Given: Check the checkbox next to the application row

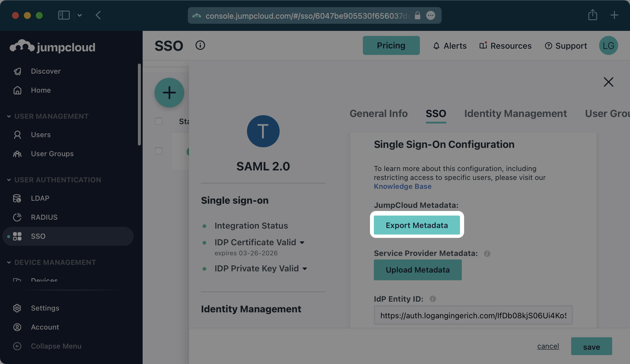Looking at the screenshot, I should [158, 151].
